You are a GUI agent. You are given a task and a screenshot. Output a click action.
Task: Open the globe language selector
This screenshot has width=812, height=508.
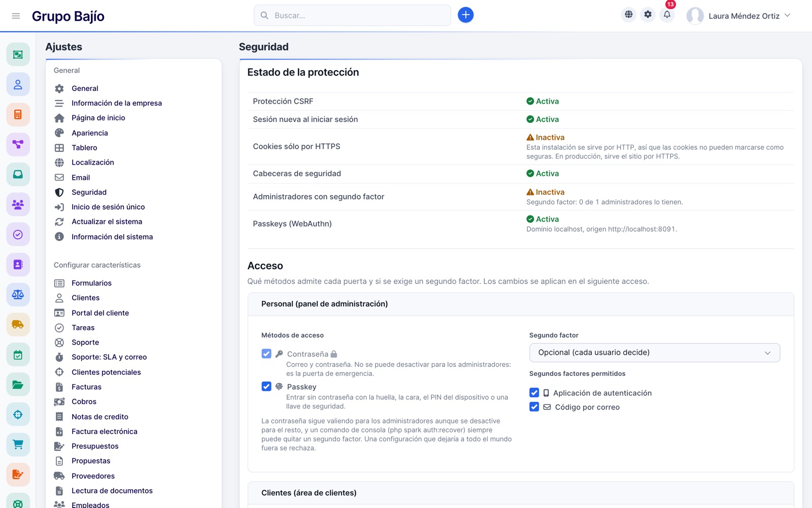tap(629, 15)
